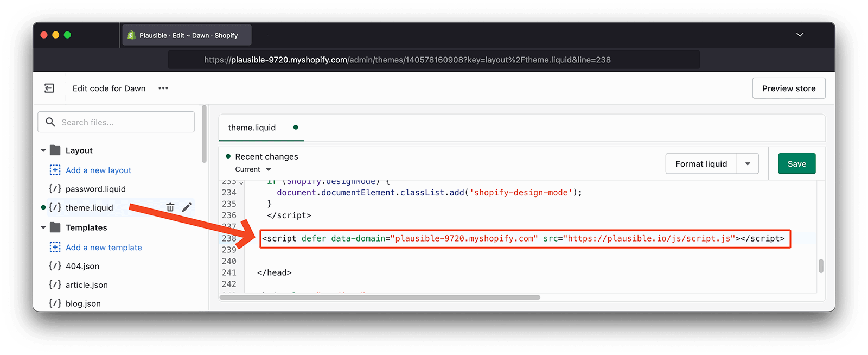Expand the Current version dropdown
The image size is (868, 355).
[x=268, y=169]
